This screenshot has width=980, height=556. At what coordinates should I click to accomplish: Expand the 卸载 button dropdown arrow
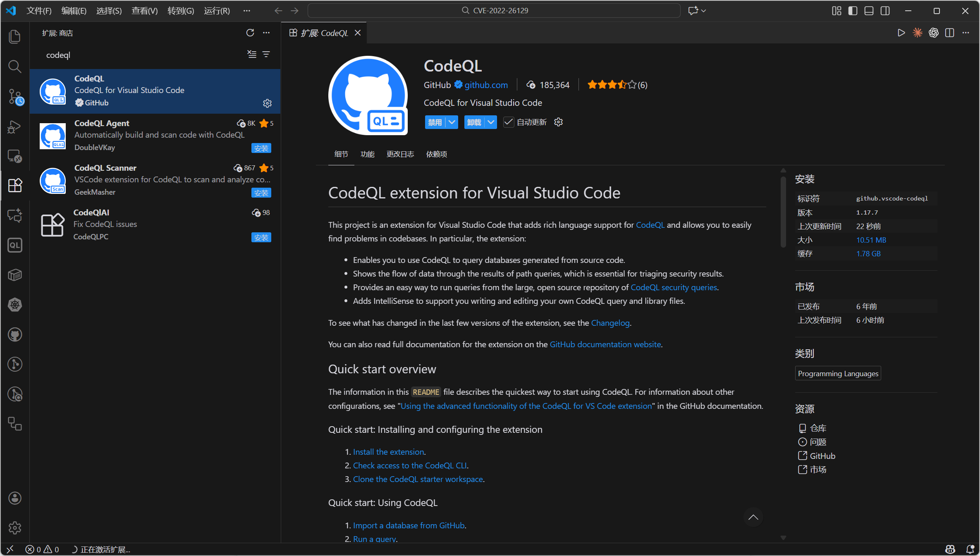pyautogui.click(x=491, y=122)
